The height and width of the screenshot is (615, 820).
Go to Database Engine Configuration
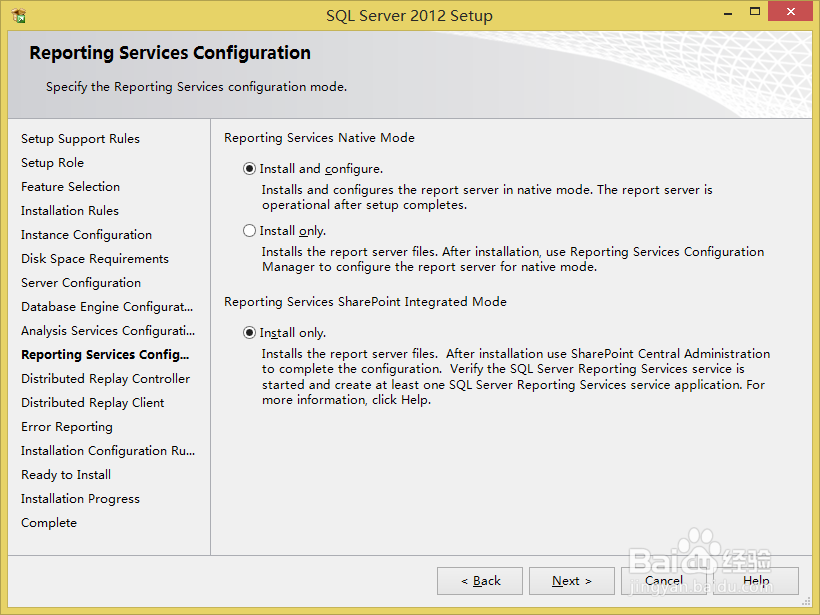tap(107, 306)
